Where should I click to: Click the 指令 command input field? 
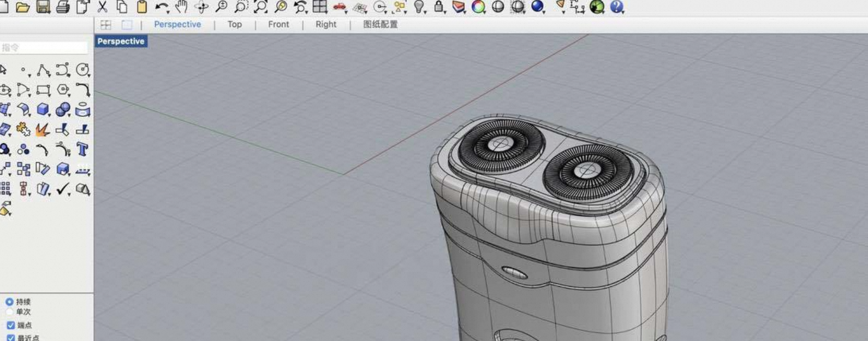(x=44, y=48)
